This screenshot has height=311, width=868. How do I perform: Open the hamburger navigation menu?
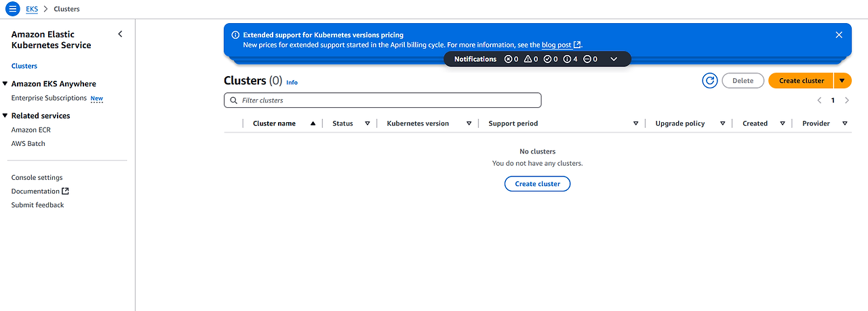(x=12, y=9)
